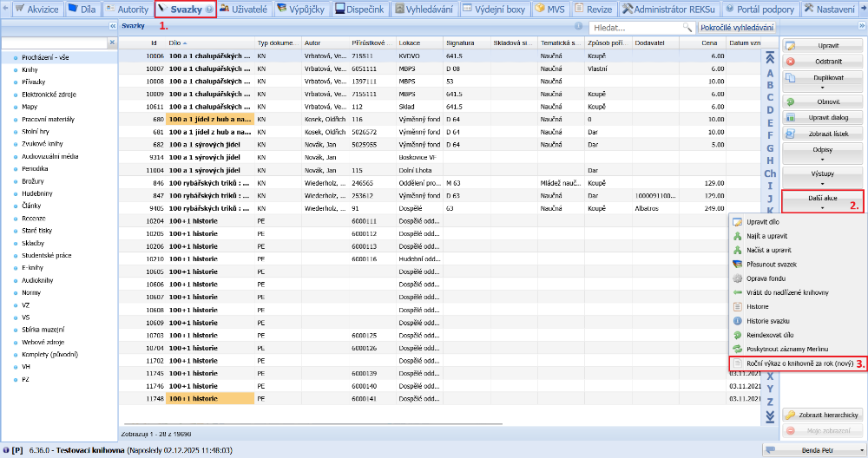Click the help icon on Svazky tab
The width and height of the screenshot is (868, 458).
tap(209, 10)
